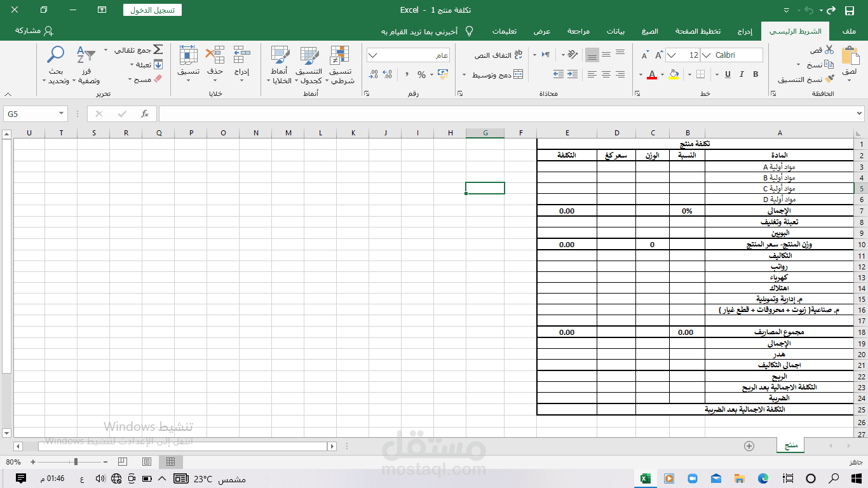Screen dimensions: 868x488
Task: Toggle center horizontal alignment
Action: click(x=606, y=74)
